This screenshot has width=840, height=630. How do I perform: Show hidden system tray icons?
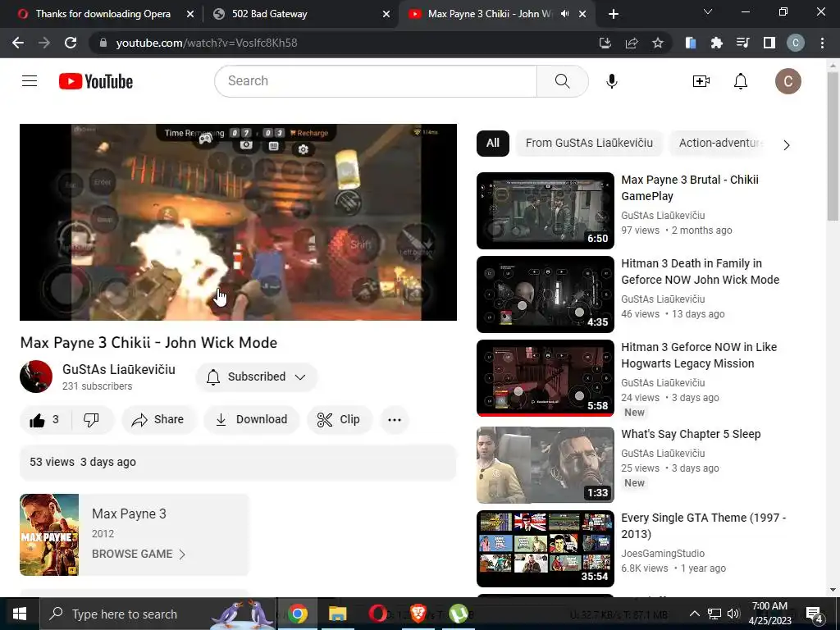coord(694,614)
